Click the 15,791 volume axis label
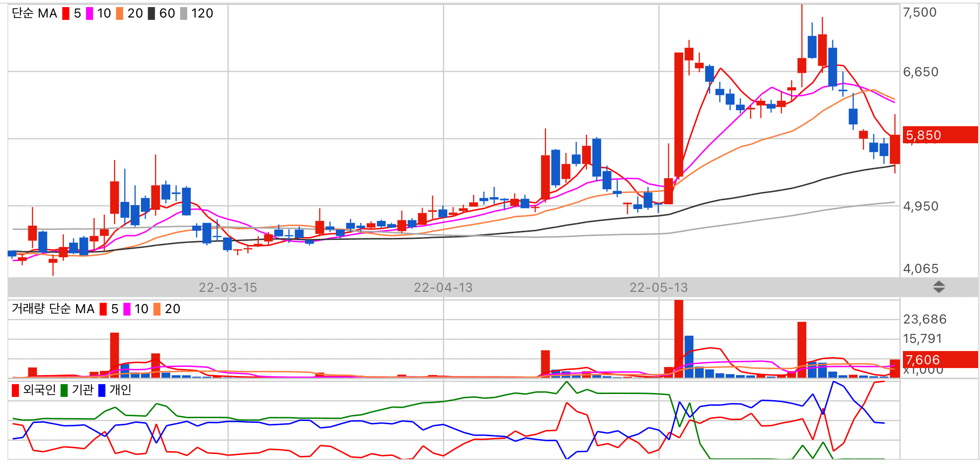The image size is (980, 464). [923, 339]
